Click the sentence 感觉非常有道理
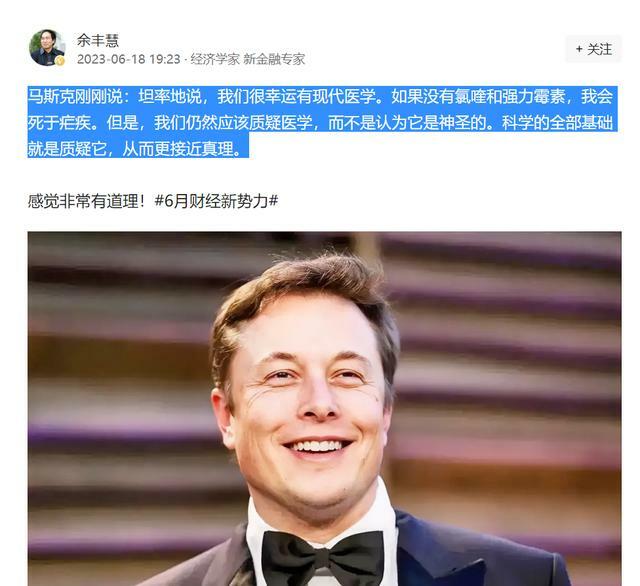The width and height of the screenshot is (640, 586). point(86,201)
